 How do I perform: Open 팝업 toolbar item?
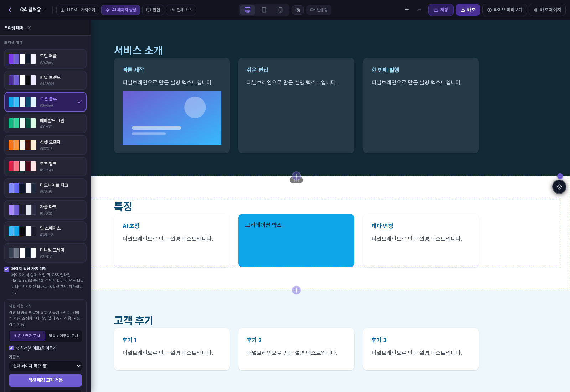pyautogui.click(x=153, y=10)
